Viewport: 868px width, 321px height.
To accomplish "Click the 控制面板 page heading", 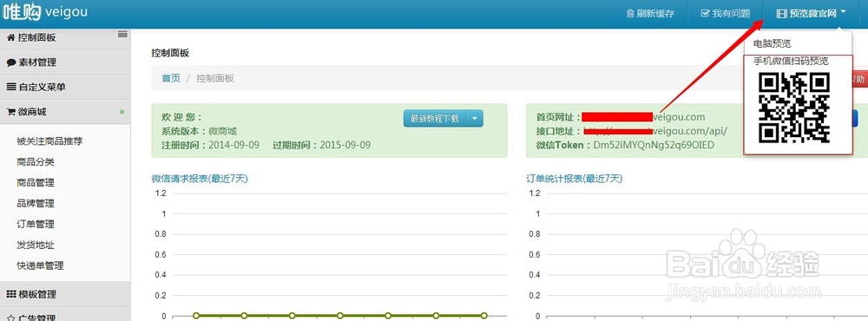I will click(x=170, y=53).
